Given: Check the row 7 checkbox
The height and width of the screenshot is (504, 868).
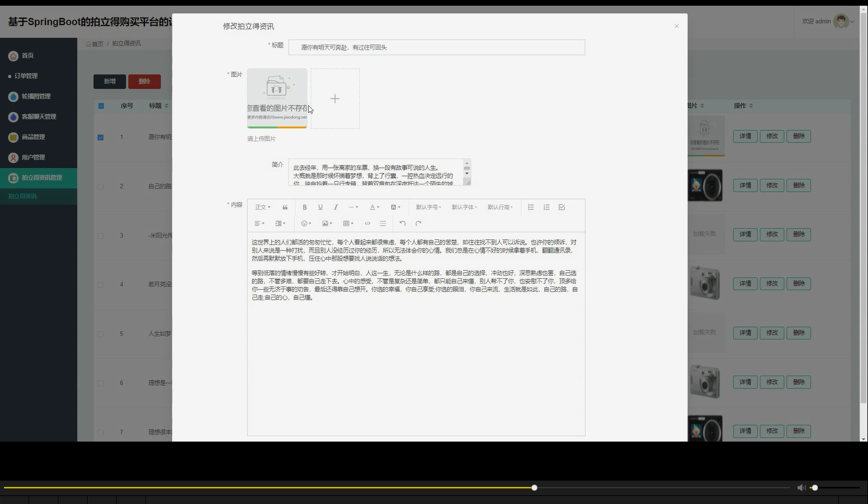Looking at the screenshot, I should (101, 432).
